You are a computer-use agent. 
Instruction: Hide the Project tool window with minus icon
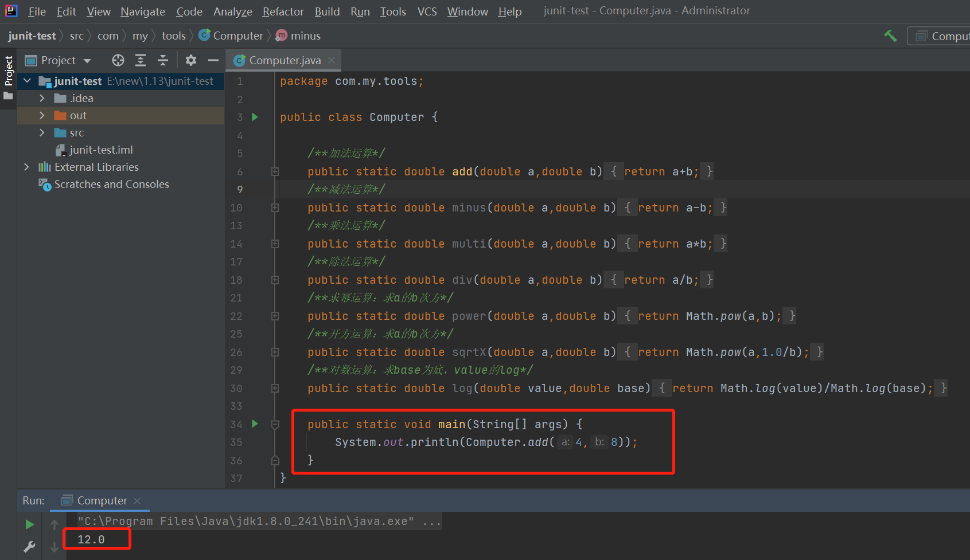pos(213,60)
